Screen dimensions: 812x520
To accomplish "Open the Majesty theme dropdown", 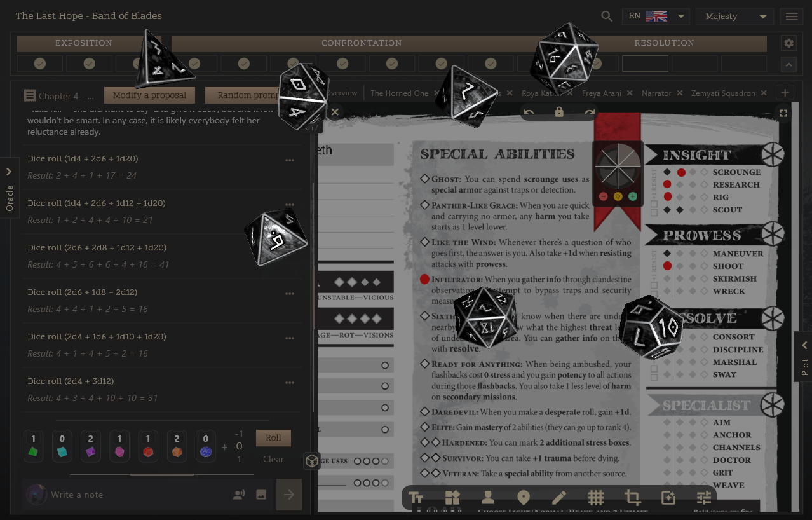I will (x=735, y=17).
